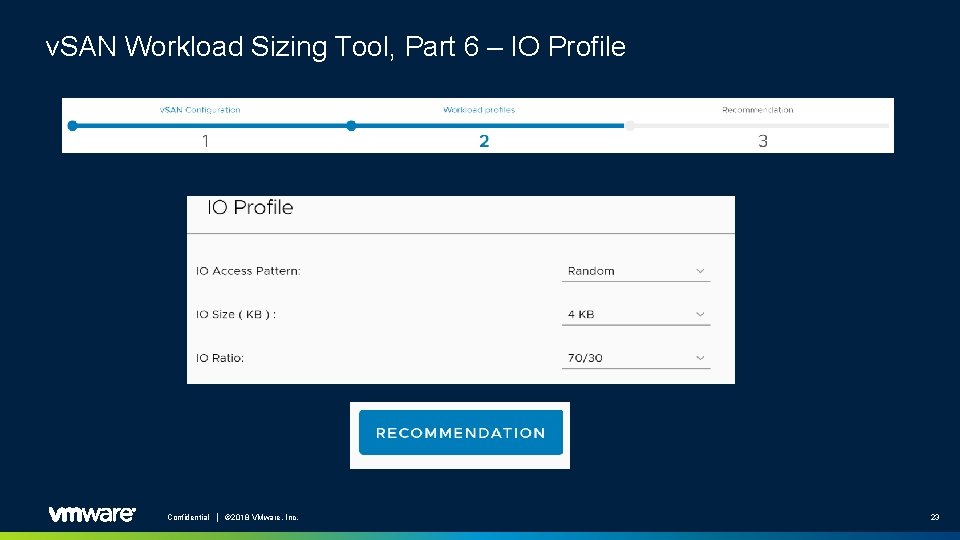This screenshot has height=540, width=960.
Task: Click the step number 2
Action: pyautogui.click(x=484, y=141)
